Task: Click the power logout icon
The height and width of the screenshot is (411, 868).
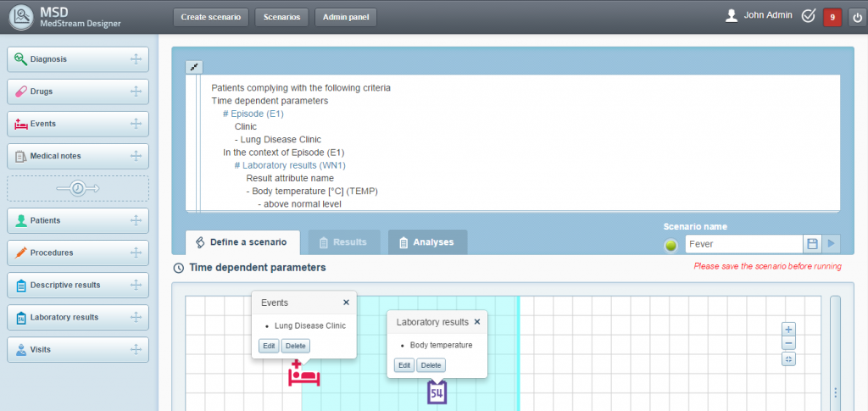Action: (856, 16)
